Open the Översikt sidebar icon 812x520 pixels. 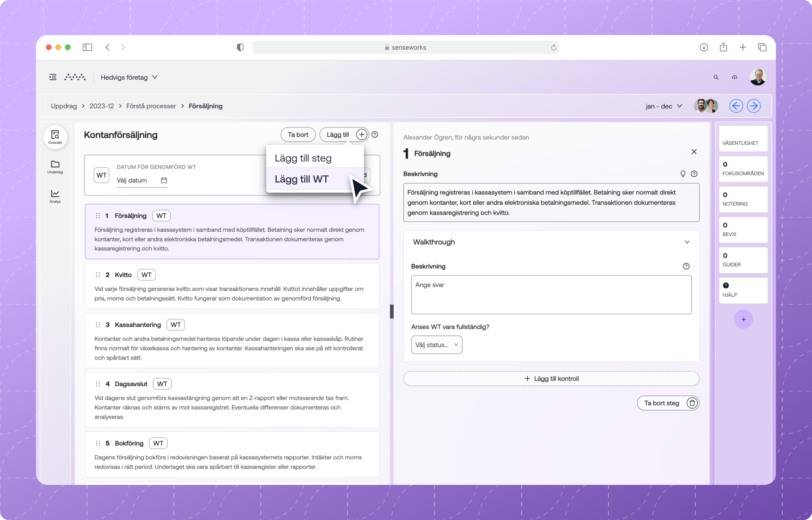[x=55, y=137]
